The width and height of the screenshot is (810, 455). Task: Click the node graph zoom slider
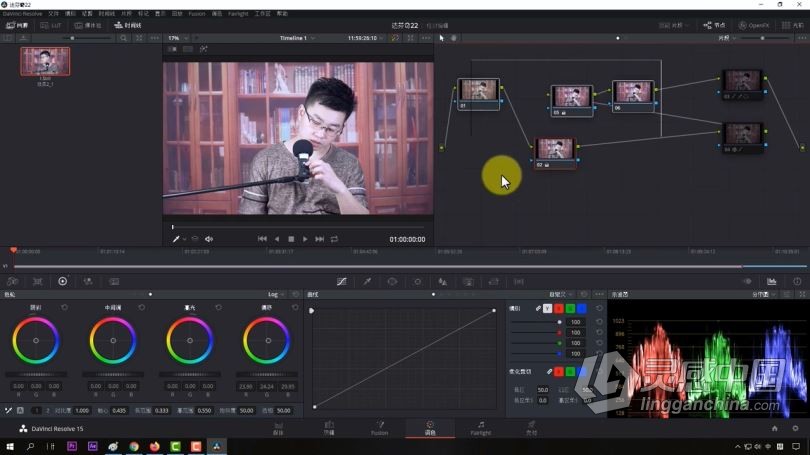[762, 38]
